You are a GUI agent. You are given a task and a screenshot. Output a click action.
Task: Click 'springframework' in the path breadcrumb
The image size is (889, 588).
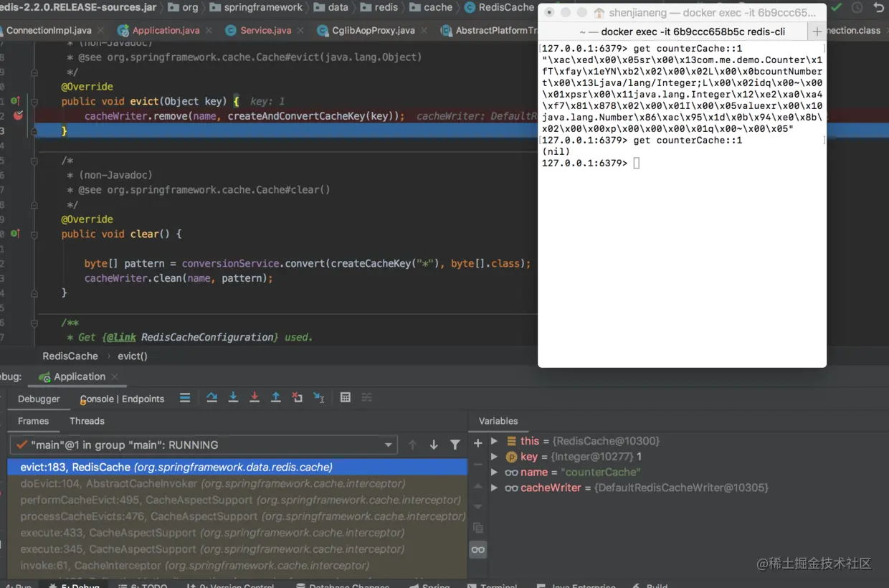point(256,7)
